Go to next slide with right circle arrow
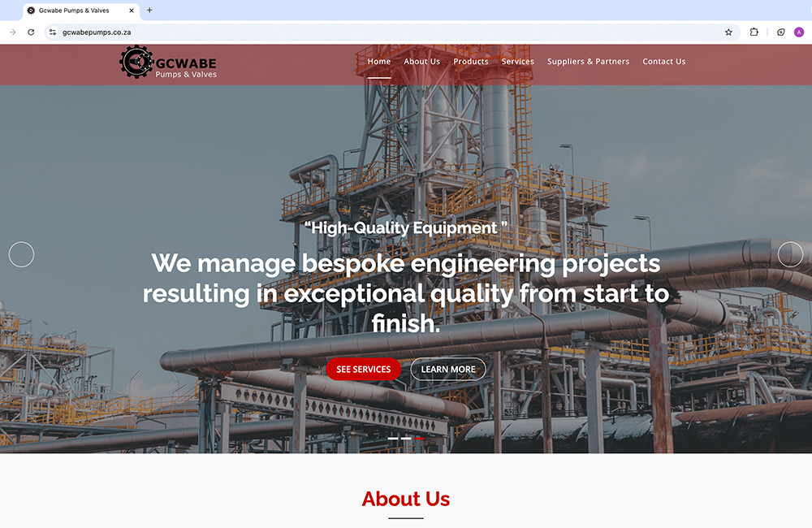Screen dimensions: 812x528 pyautogui.click(x=790, y=254)
